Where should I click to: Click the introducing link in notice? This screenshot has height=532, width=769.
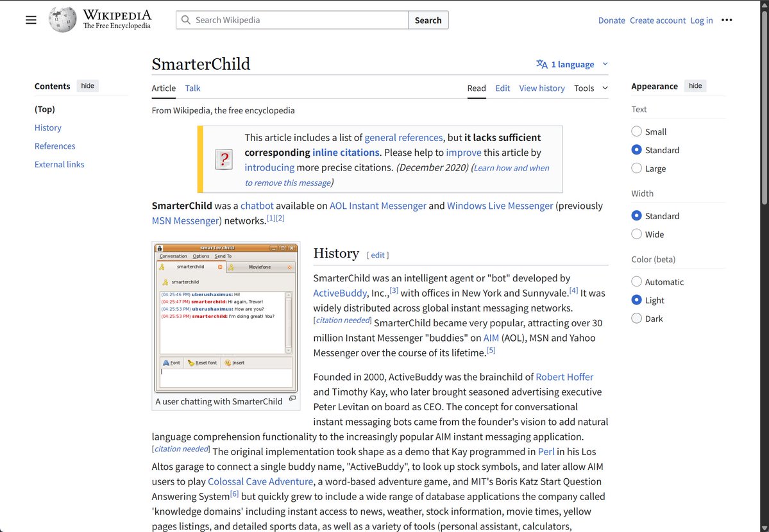[x=269, y=168]
